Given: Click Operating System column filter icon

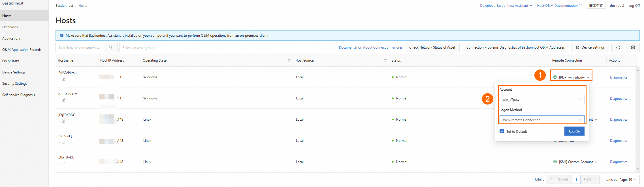Looking at the screenshot, I should [289, 60].
